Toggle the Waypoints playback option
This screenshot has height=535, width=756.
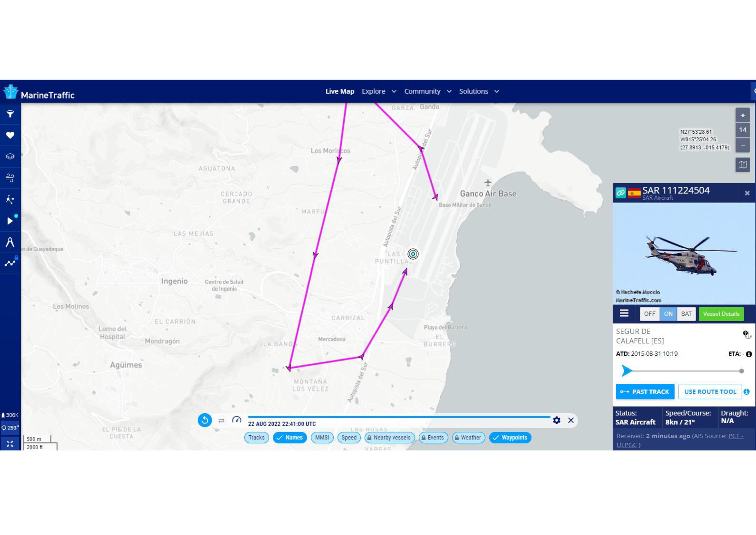pos(510,438)
